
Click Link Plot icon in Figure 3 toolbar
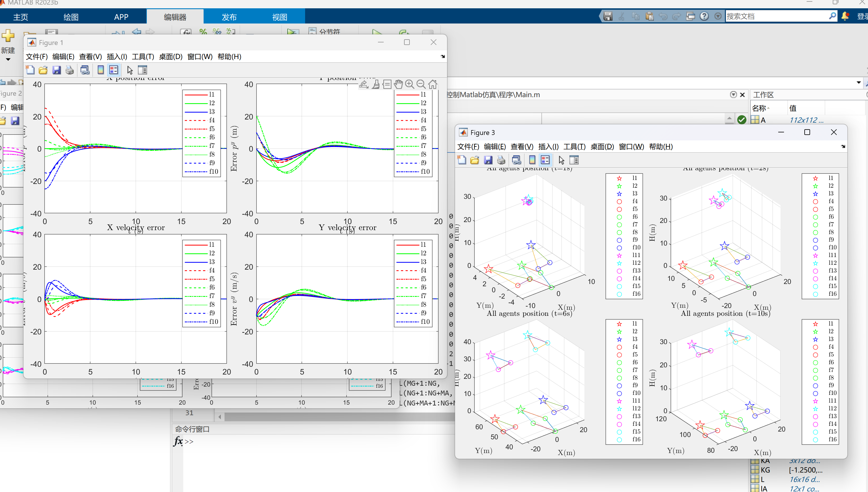(x=516, y=160)
